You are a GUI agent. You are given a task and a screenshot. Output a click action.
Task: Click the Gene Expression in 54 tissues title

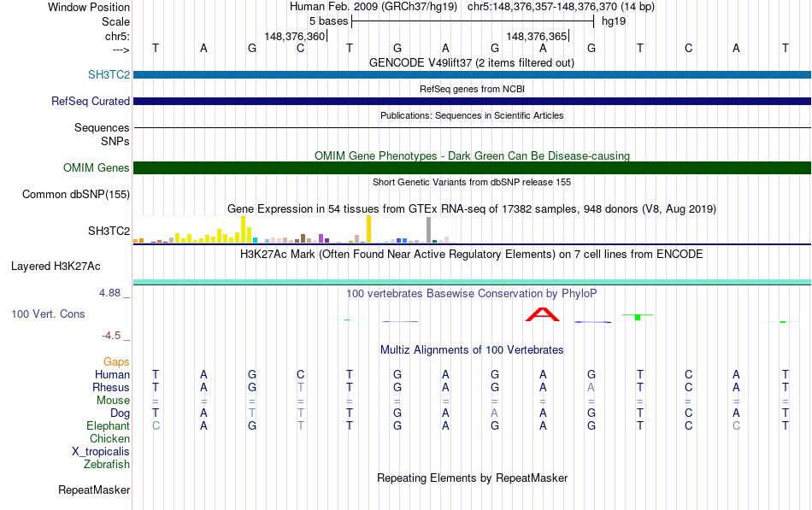(x=472, y=209)
